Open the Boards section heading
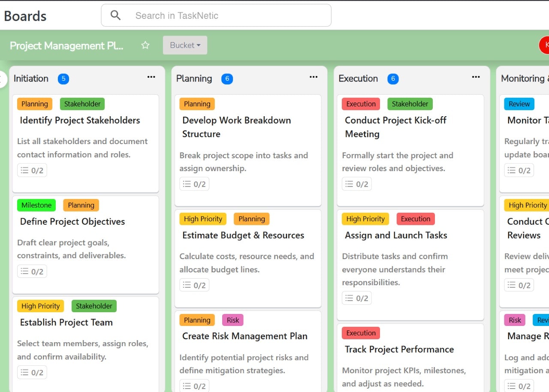Viewport: 549px width, 392px height. [25, 16]
